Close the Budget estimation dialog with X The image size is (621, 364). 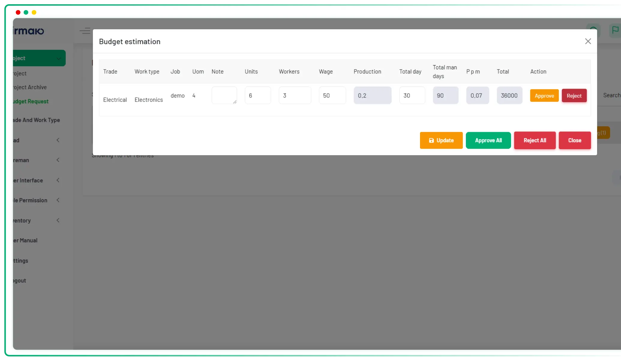pyautogui.click(x=588, y=41)
